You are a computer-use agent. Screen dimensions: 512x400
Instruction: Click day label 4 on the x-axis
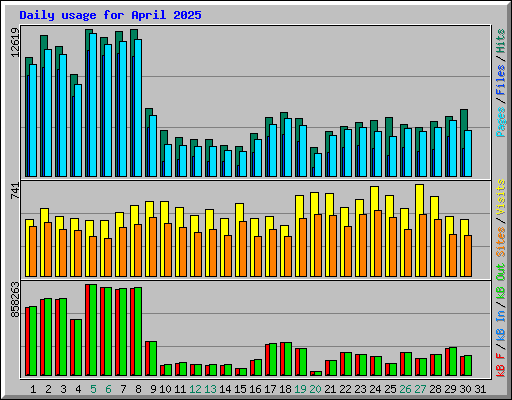tap(78, 389)
